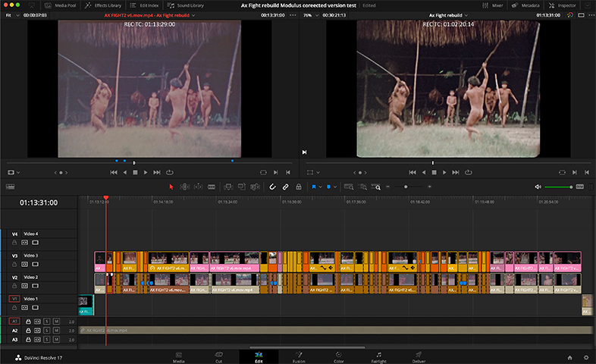
Task: Click the Custom Zoom magnifier icon
Action: tap(376, 187)
